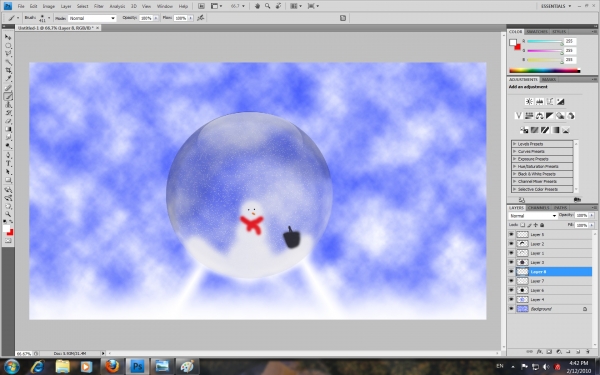Open brush Mode dropdown in options bar
The image size is (600, 375).
pyautogui.click(x=92, y=18)
